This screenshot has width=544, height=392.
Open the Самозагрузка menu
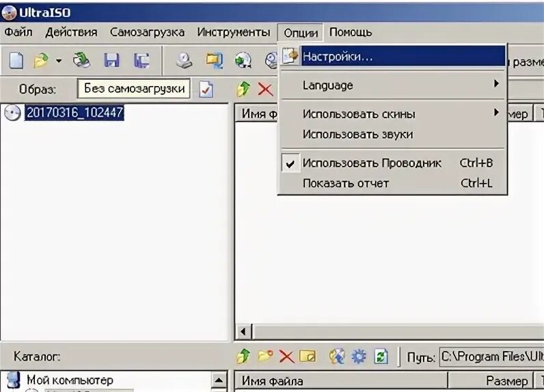pos(147,32)
